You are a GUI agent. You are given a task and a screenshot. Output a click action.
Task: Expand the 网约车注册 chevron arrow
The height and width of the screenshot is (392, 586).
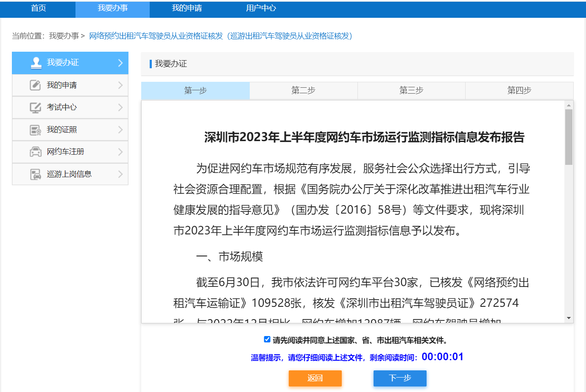[120, 152]
